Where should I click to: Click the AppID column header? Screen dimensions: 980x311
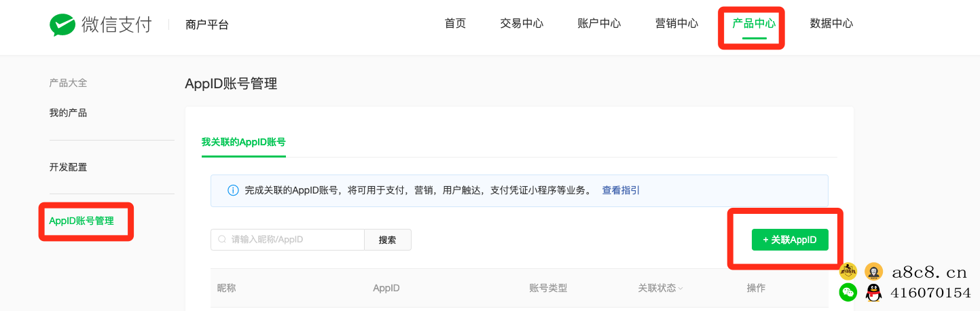pyautogui.click(x=386, y=288)
